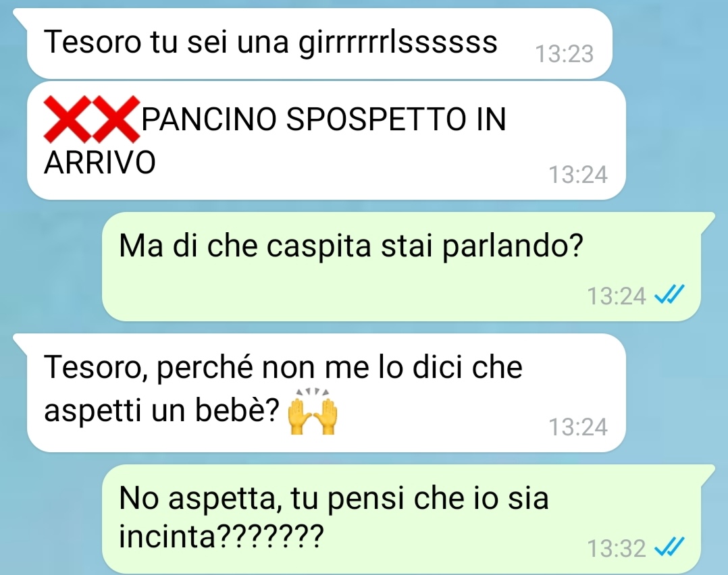Click the 13:32 message read checkmarks
Image resolution: width=728 pixels, height=575 pixels.
click(669, 546)
